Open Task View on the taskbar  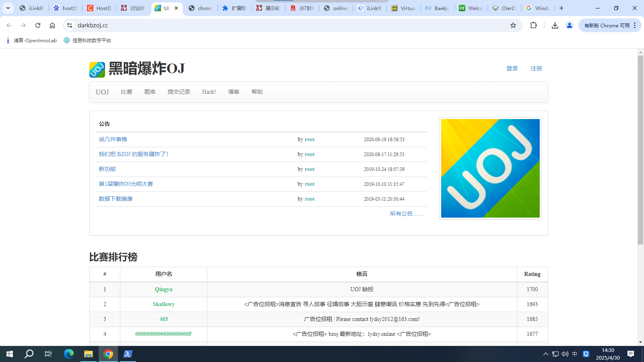point(48,354)
